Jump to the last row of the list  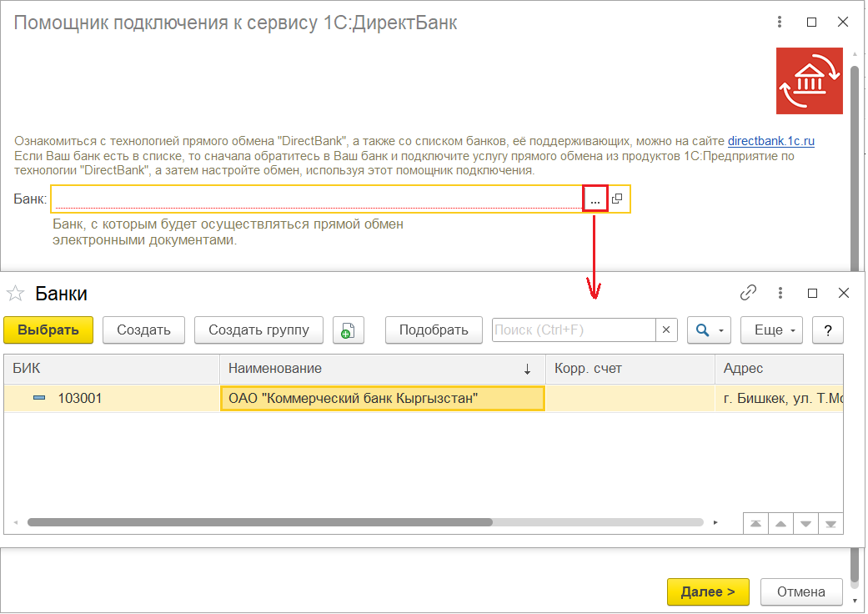point(830,524)
